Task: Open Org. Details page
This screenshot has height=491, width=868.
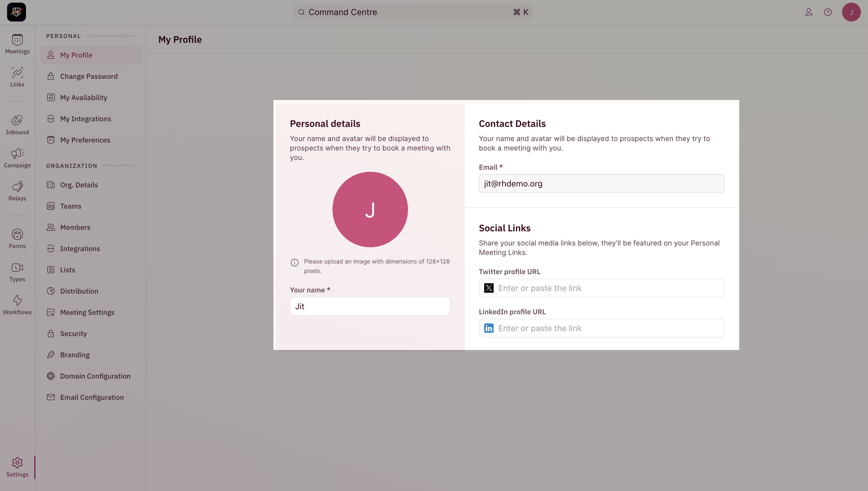Action: pyautogui.click(x=91, y=185)
